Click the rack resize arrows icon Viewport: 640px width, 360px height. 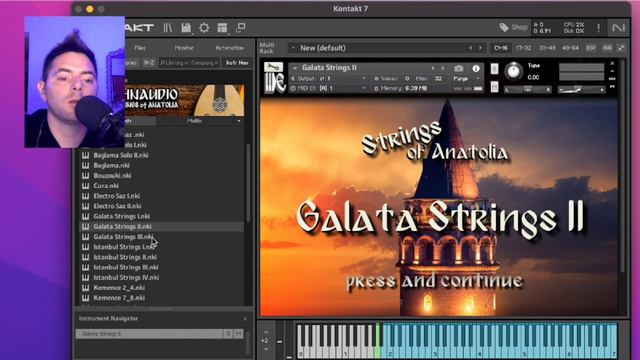[x=621, y=48]
